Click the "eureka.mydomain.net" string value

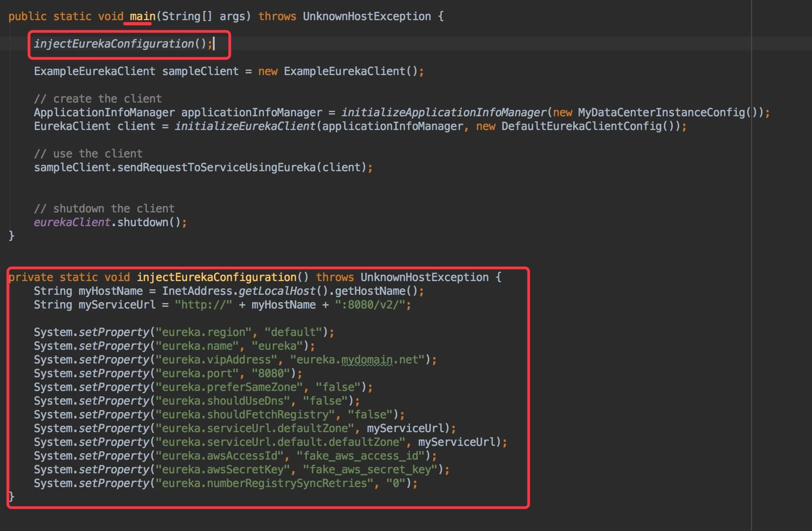coord(357,360)
